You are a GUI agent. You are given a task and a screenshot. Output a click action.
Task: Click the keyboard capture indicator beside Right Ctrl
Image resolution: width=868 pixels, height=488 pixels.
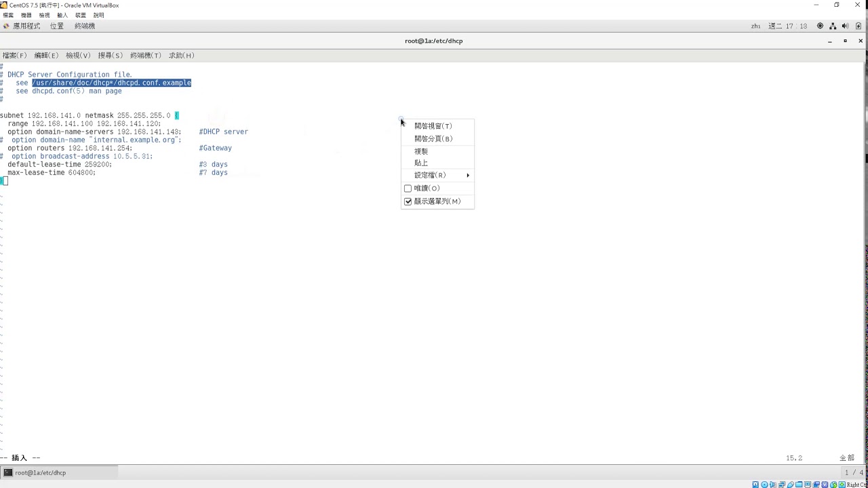click(842, 485)
